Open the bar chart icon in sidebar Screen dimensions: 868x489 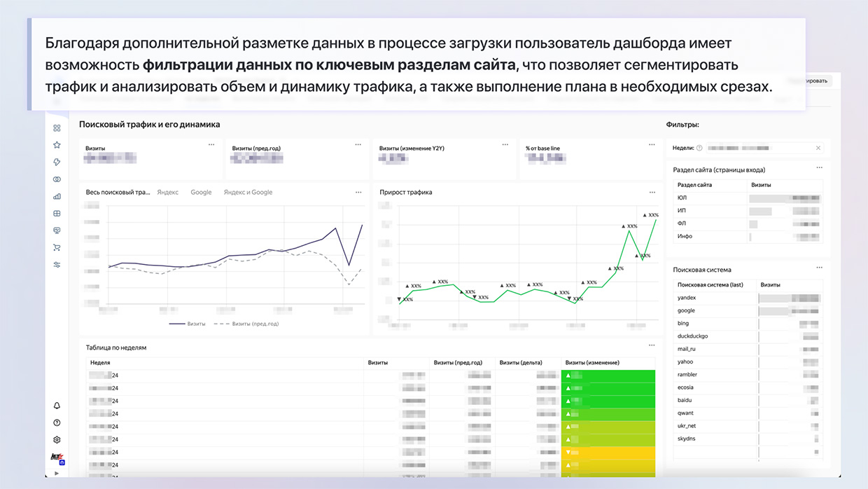(x=57, y=196)
